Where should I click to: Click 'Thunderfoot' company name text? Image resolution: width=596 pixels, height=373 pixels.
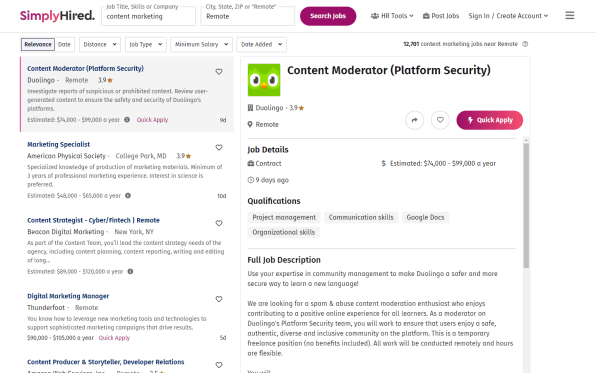point(46,308)
